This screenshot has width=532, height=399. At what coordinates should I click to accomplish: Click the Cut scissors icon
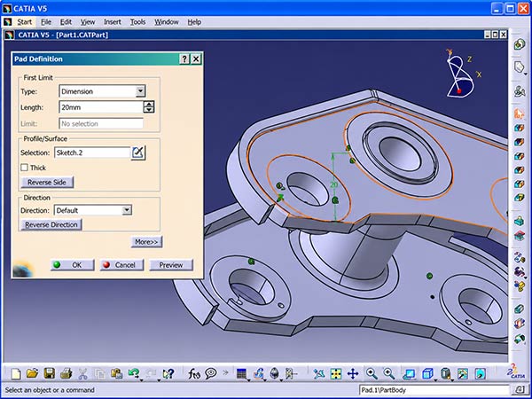tap(82, 374)
